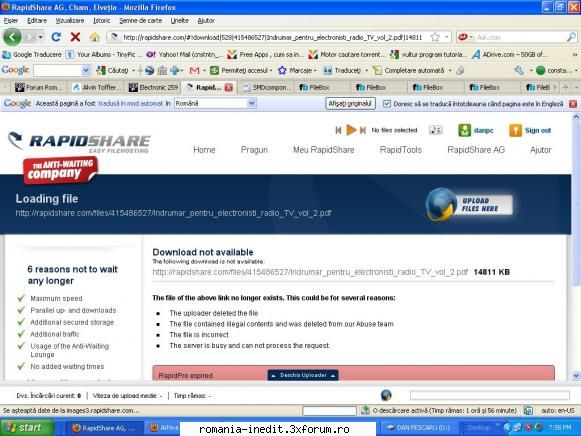Click the green danpc user account icon
This screenshot has width=581, height=436.
pos(464,130)
